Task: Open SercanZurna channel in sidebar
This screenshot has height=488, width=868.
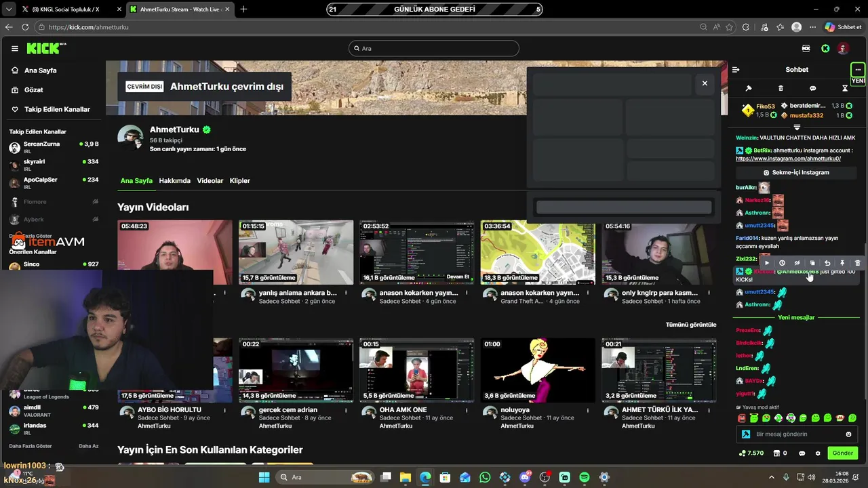Action: coord(53,147)
